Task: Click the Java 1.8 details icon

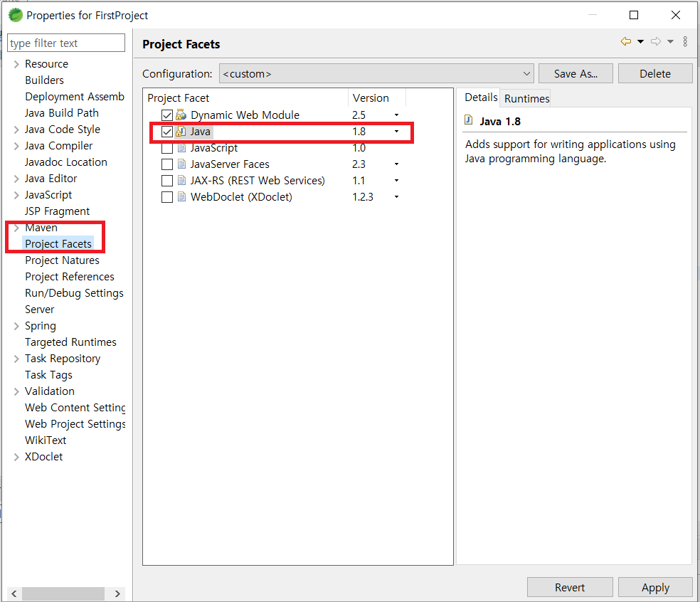Action: 469,120
